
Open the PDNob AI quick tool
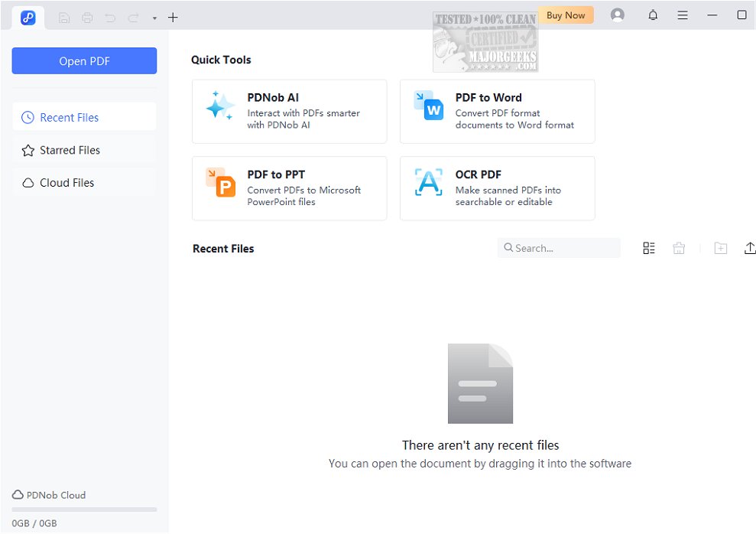[x=289, y=111]
